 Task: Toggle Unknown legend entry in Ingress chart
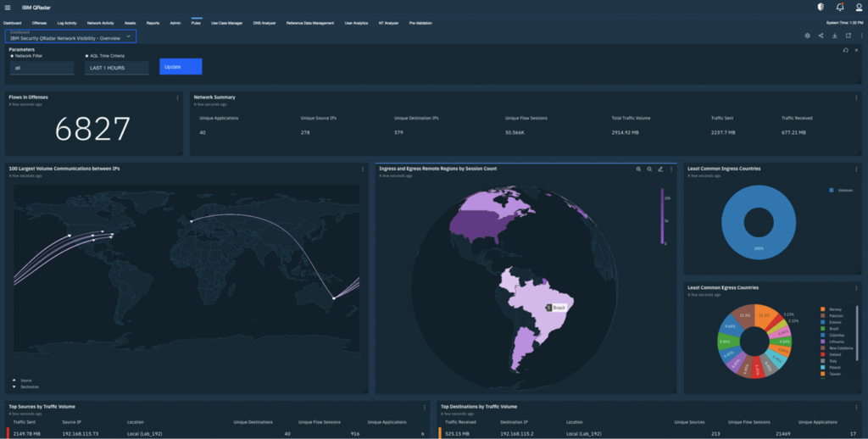840,190
